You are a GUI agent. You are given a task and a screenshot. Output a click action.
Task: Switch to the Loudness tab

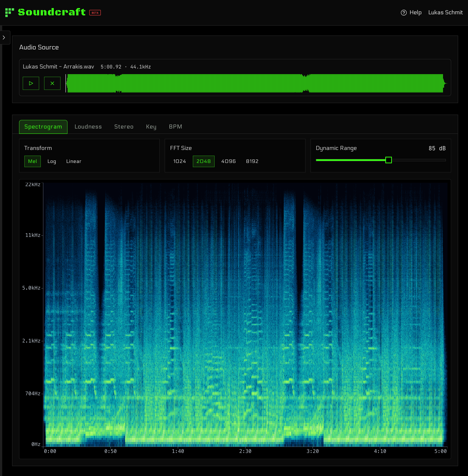tap(88, 127)
